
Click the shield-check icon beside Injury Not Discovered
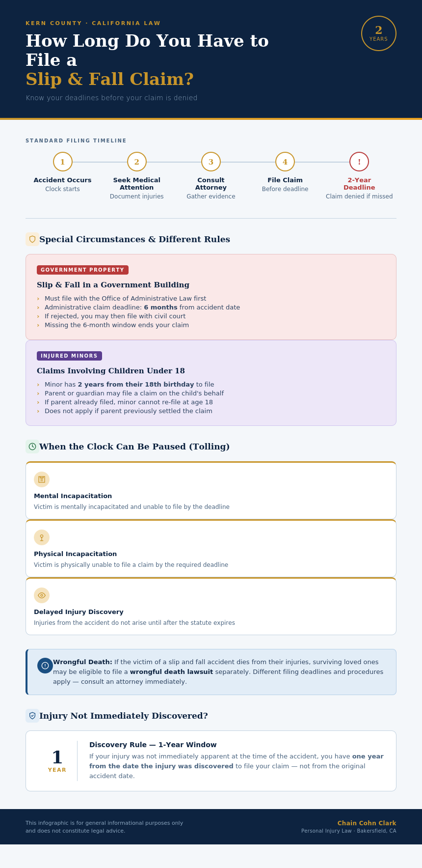(x=32, y=716)
